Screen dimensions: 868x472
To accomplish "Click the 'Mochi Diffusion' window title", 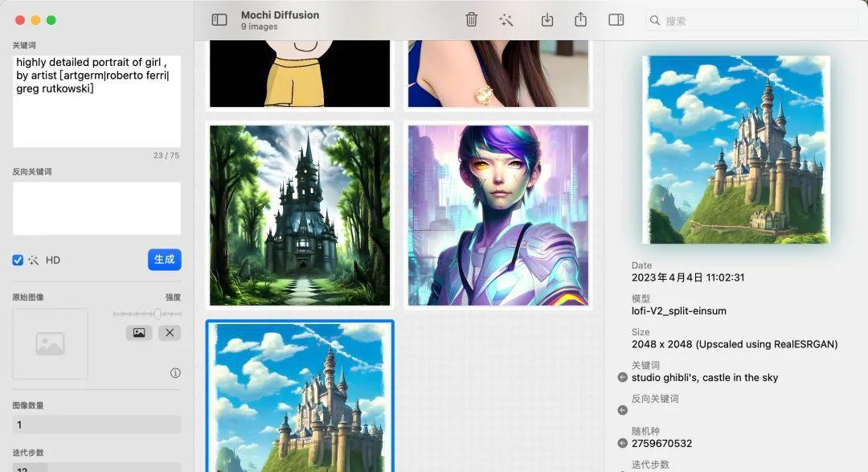I will pos(280,15).
